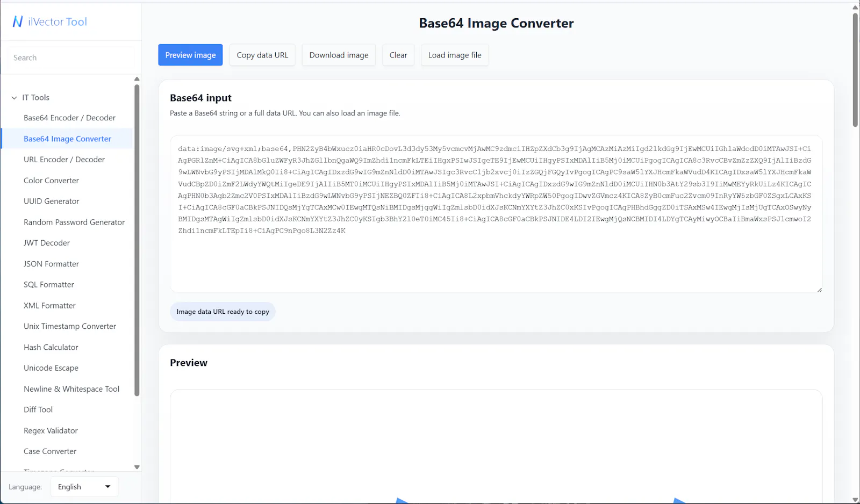
Task: Open Newline & Whitespace Tool
Action: coord(71,389)
